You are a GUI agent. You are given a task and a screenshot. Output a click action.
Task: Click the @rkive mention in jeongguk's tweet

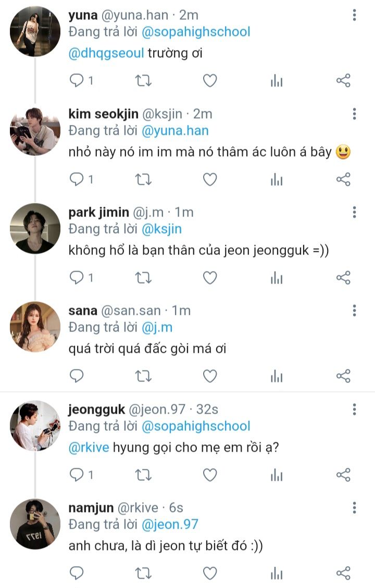click(89, 448)
